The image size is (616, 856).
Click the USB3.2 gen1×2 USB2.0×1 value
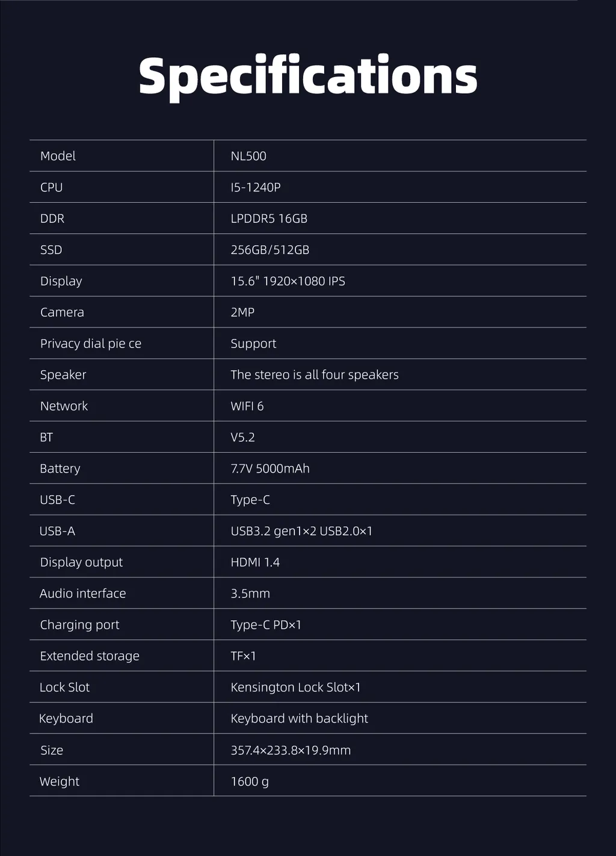point(301,531)
